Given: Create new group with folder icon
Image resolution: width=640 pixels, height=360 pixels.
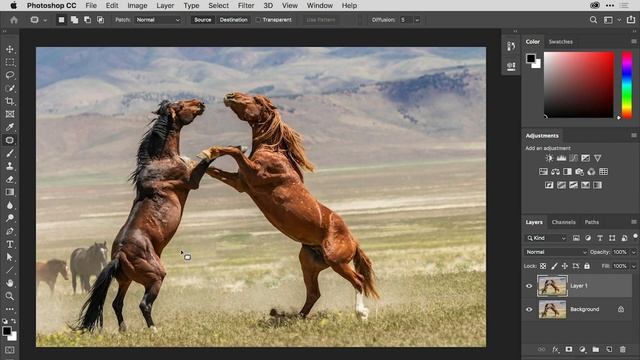Looking at the screenshot, I should pyautogui.click(x=596, y=349).
